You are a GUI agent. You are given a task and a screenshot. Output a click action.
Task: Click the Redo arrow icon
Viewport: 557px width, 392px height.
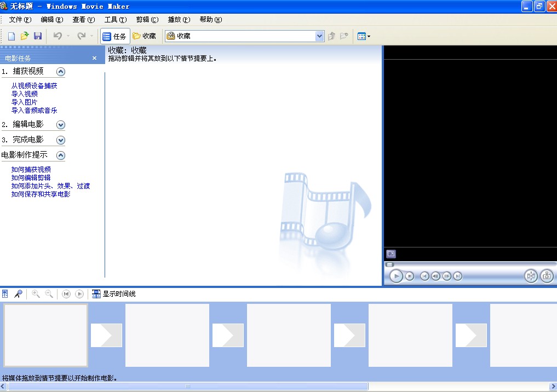82,36
